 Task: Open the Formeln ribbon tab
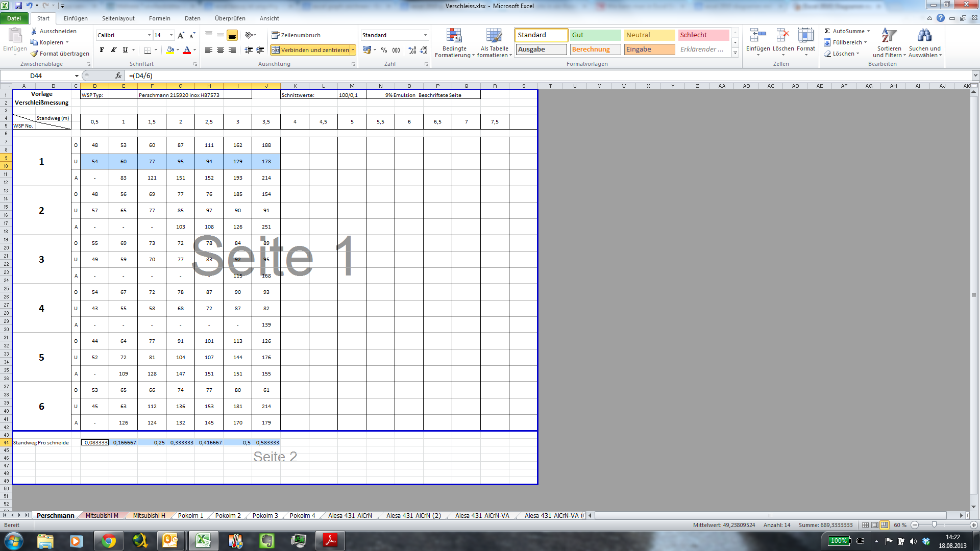point(159,18)
